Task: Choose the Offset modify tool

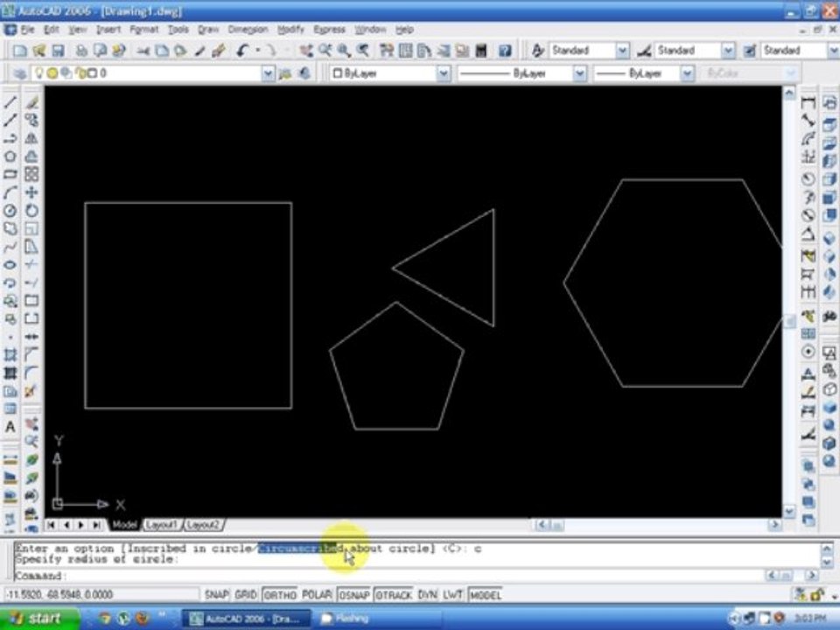Action: click(31, 156)
